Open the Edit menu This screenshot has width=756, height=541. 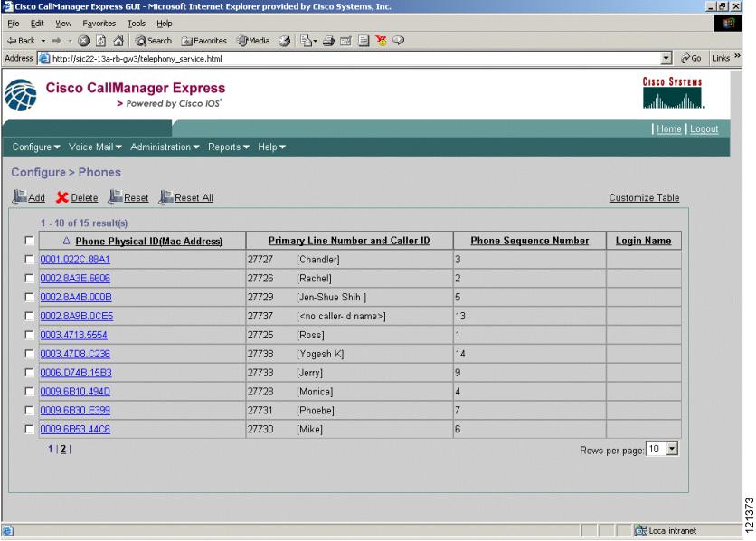(x=37, y=24)
